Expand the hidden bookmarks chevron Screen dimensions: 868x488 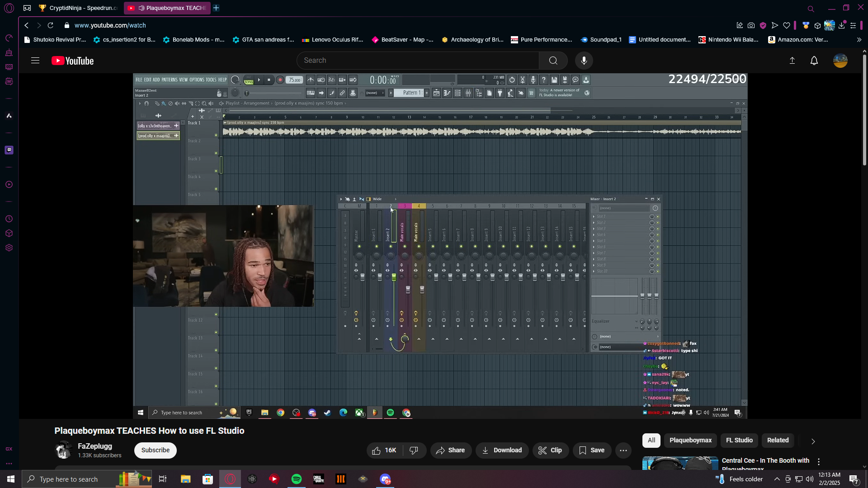point(859,40)
